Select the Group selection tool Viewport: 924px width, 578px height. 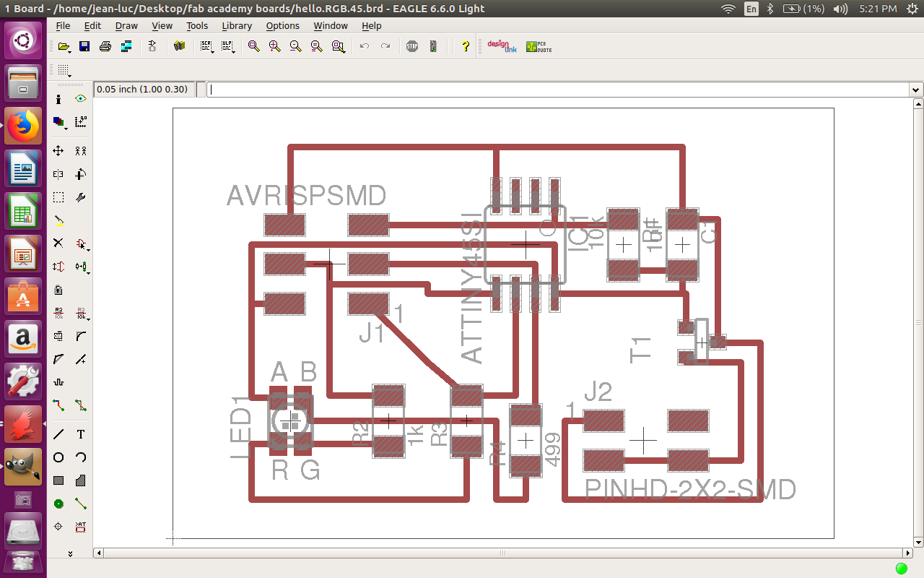tap(58, 197)
